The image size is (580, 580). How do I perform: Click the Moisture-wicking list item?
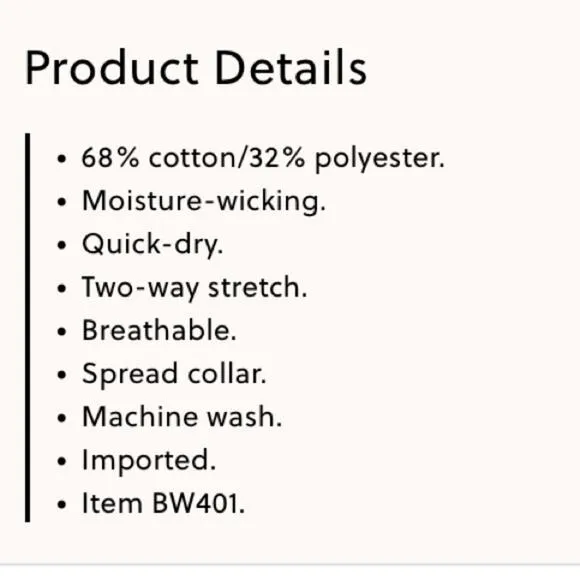point(204,202)
